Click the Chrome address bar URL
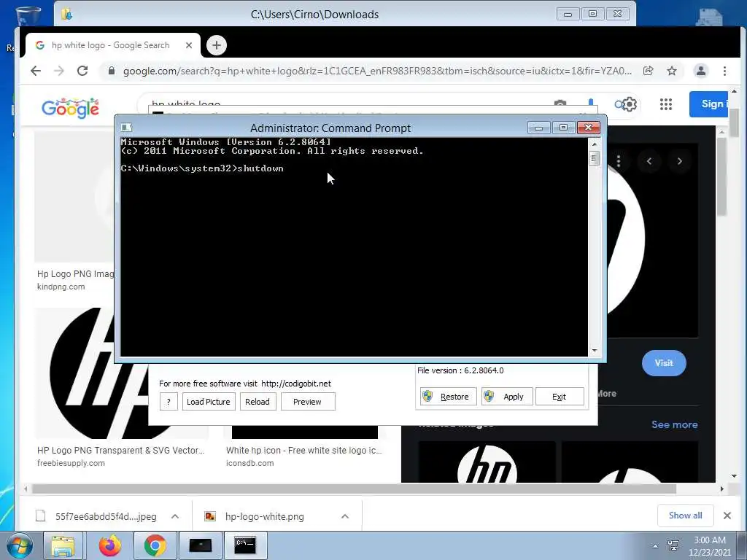The height and width of the screenshot is (560, 747). [377, 71]
